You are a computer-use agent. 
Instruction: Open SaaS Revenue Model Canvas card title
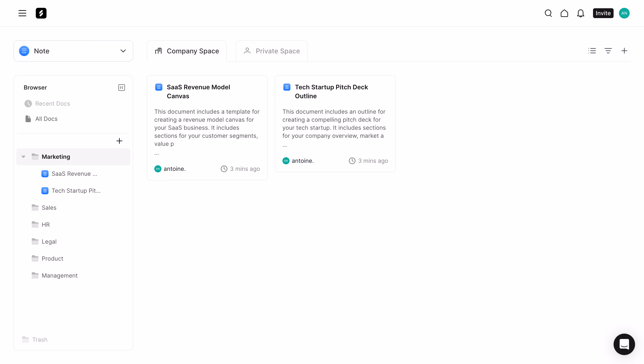point(198,92)
